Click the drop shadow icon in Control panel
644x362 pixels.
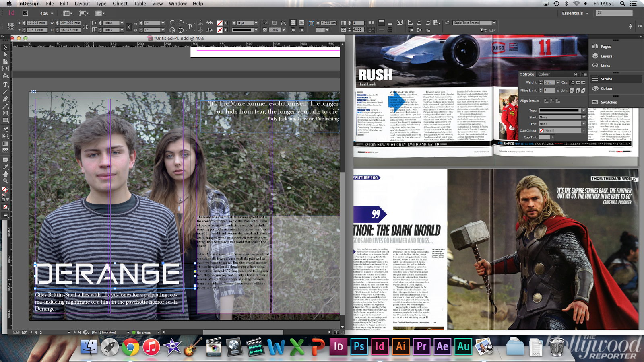pos(275,23)
